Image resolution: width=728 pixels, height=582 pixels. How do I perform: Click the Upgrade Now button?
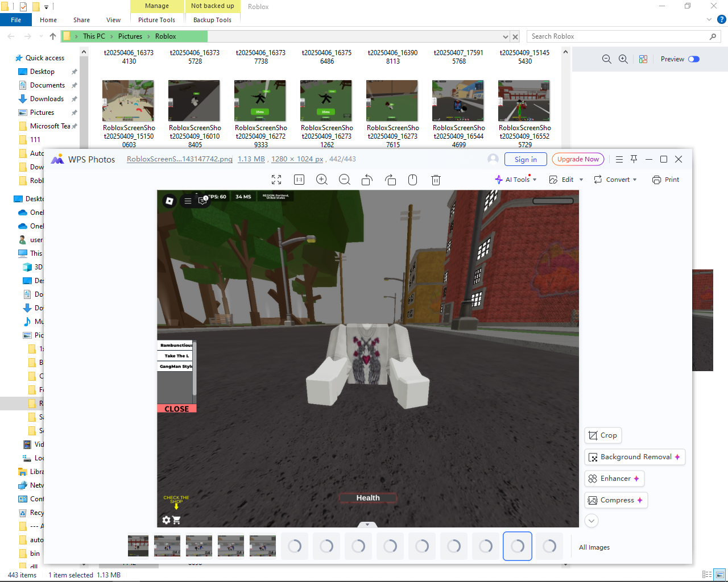coord(578,159)
